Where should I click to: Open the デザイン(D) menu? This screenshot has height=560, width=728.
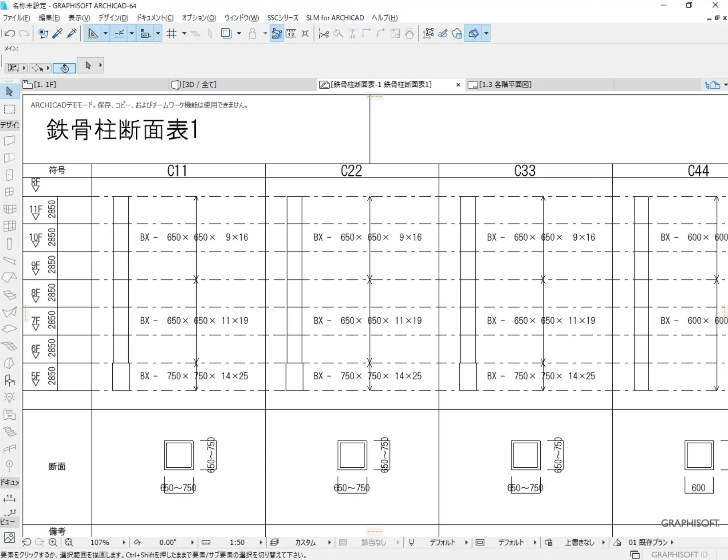pyautogui.click(x=113, y=18)
